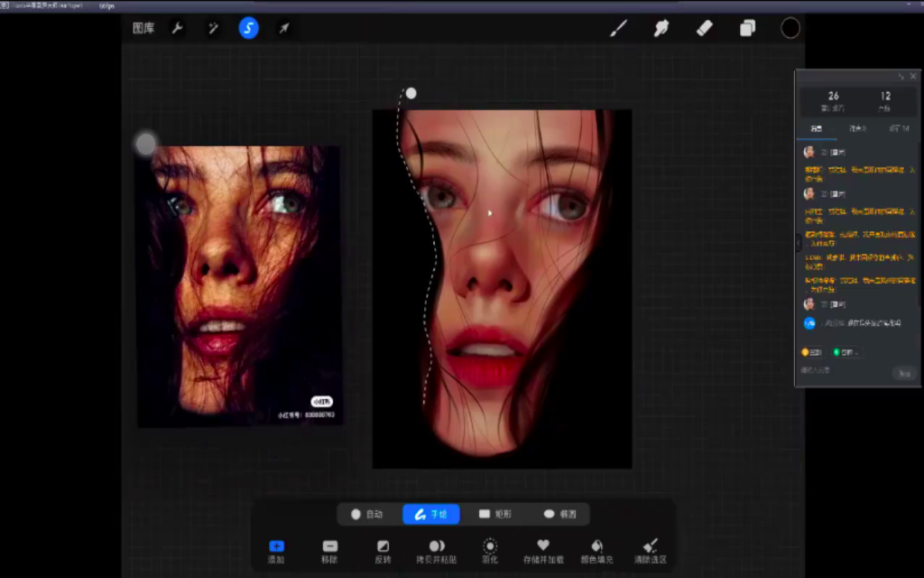Invert the selection with 反转

click(x=383, y=551)
